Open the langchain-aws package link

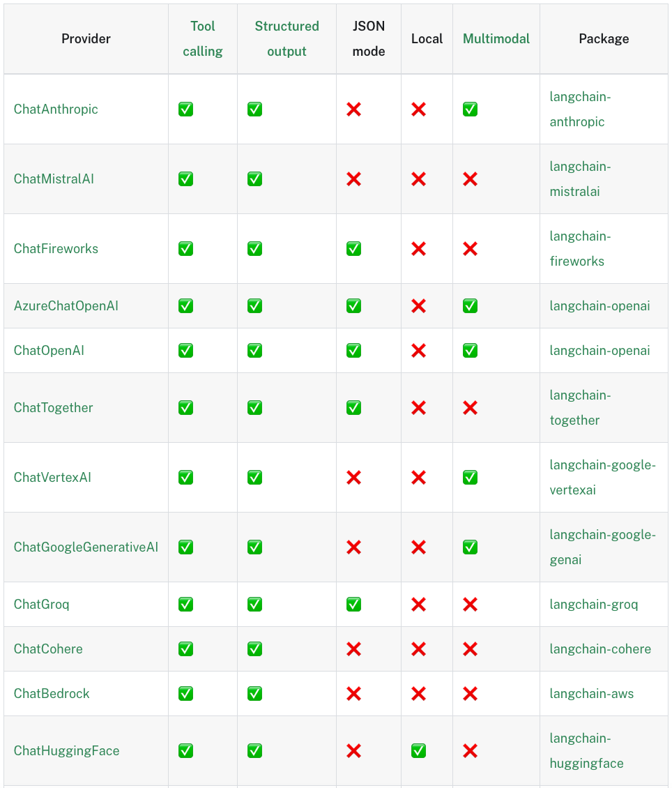pyautogui.click(x=592, y=694)
